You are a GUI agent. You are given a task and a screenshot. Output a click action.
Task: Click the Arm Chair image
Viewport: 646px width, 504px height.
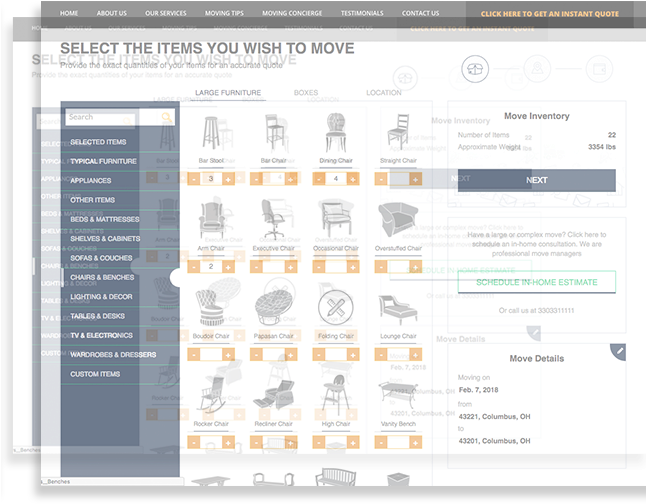(x=212, y=220)
